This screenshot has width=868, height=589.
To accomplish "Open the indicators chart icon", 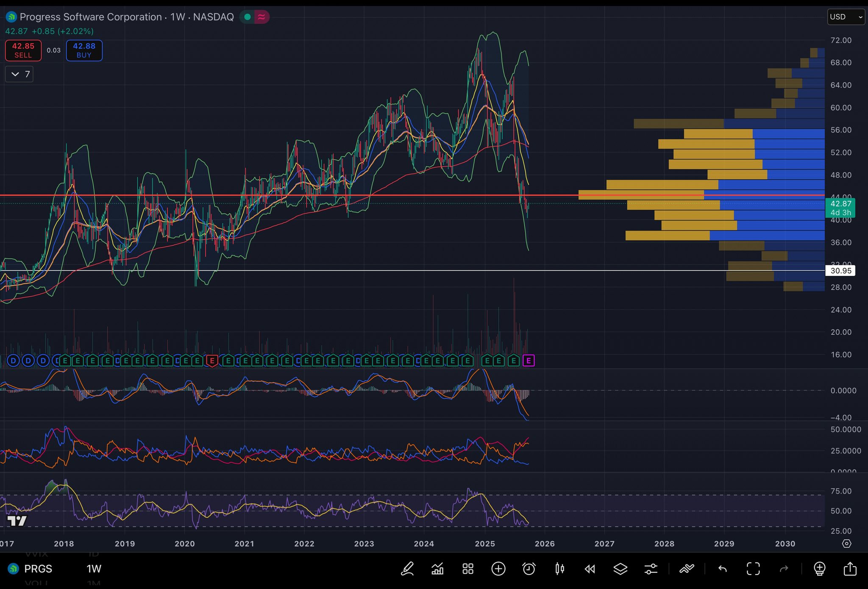I will [x=437, y=569].
